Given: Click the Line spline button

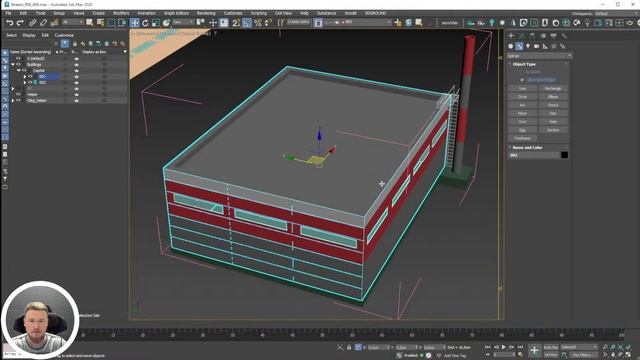Looking at the screenshot, I should click(522, 89).
